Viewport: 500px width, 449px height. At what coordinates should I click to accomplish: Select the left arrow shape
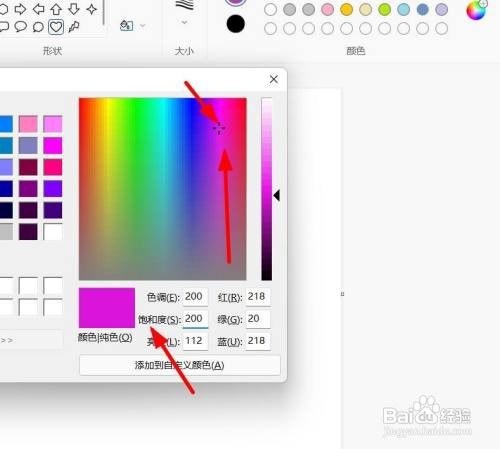pyautogui.click(x=38, y=9)
